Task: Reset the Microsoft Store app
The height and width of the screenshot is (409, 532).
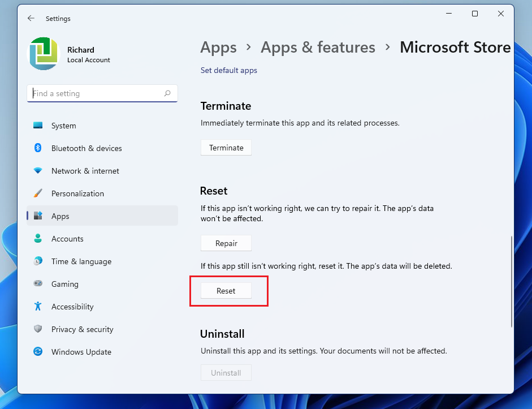Action: (x=226, y=290)
